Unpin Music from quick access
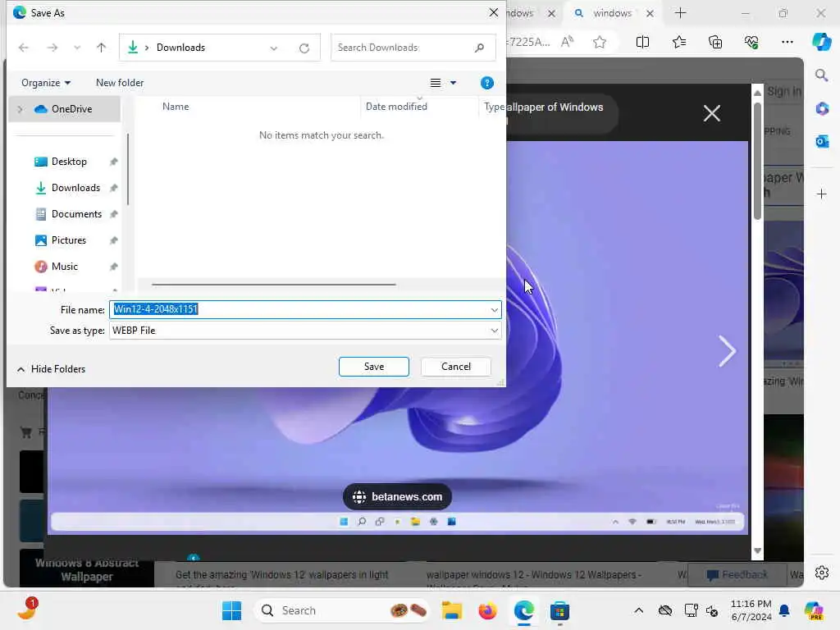 113,267
